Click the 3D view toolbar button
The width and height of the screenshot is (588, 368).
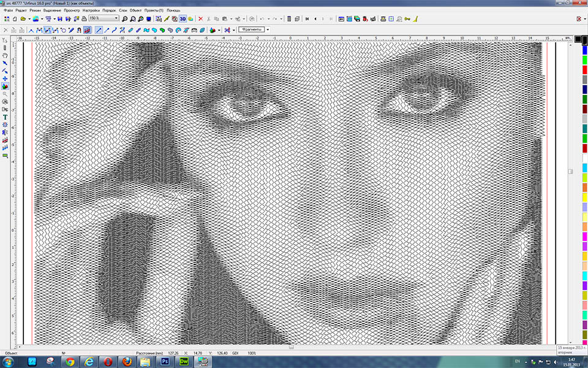click(183, 19)
